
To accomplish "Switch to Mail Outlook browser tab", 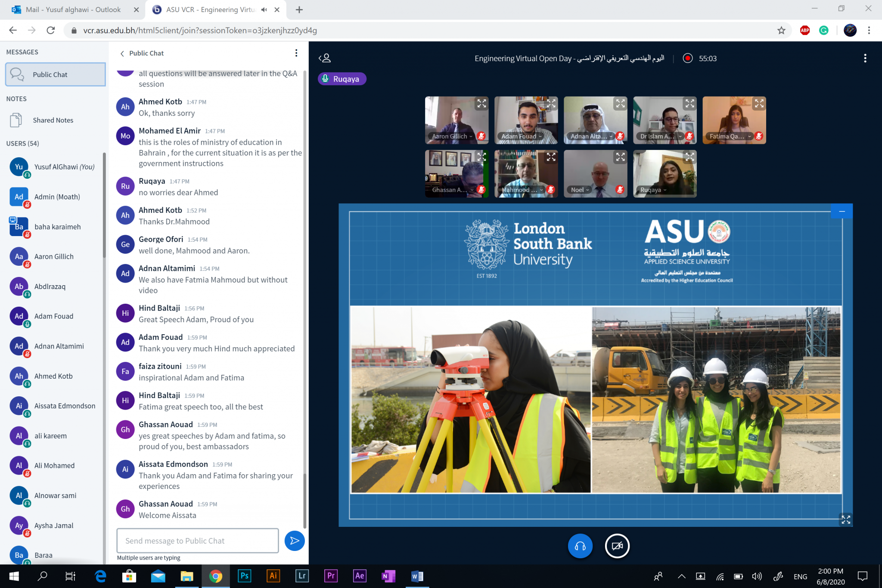I will (x=73, y=9).
